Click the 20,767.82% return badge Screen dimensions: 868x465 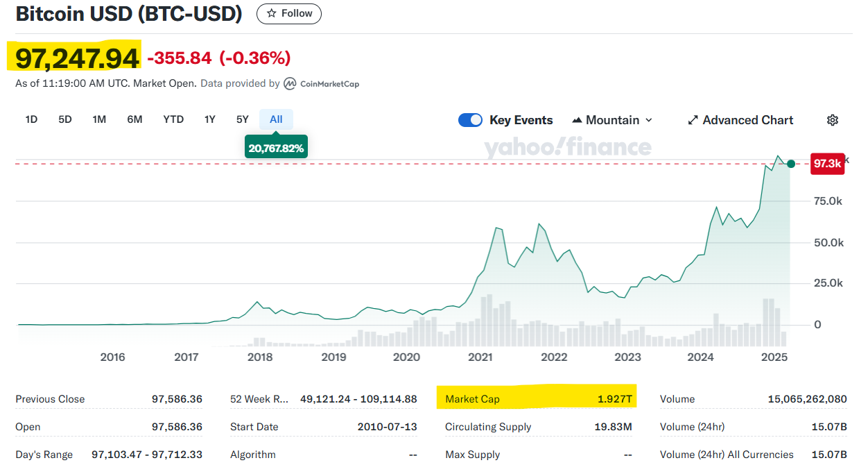click(276, 148)
